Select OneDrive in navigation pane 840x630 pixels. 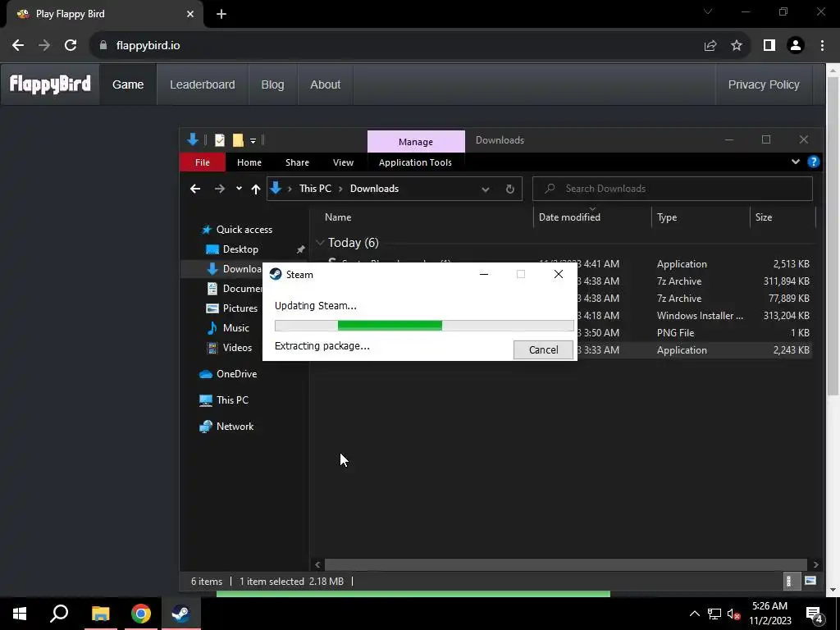235,374
